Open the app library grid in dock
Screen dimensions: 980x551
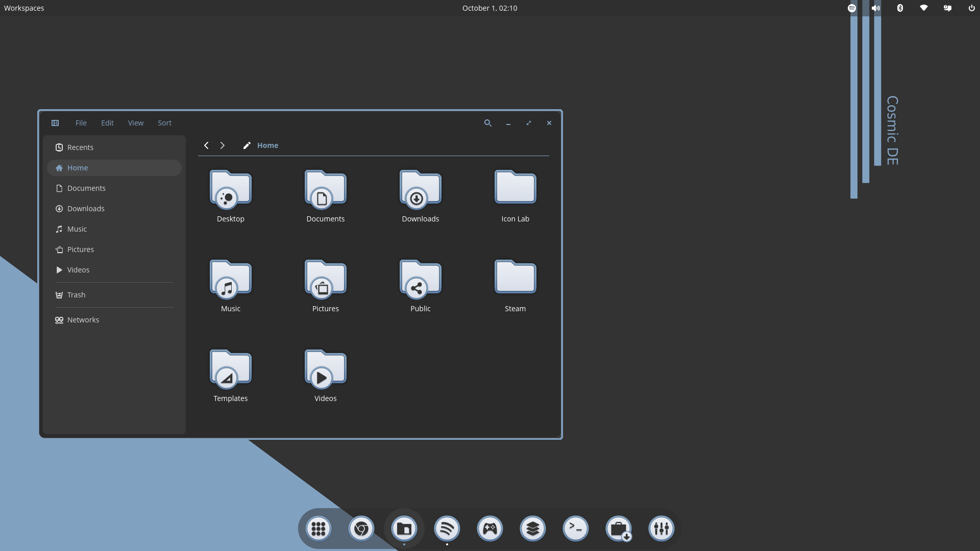318,529
